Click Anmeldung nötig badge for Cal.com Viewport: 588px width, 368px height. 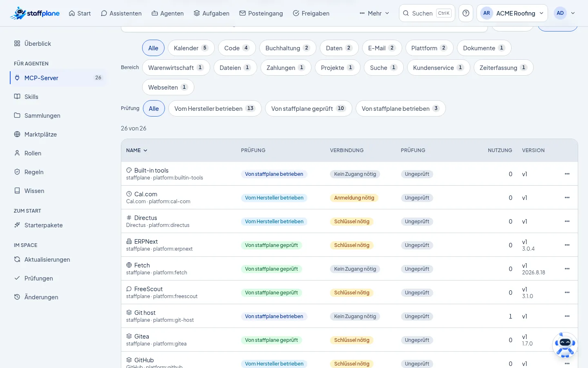coord(354,197)
